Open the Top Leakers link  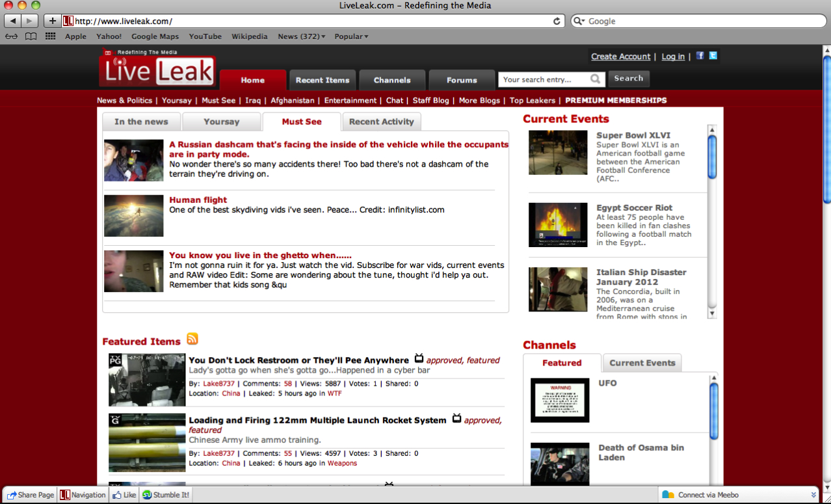point(533,100)
